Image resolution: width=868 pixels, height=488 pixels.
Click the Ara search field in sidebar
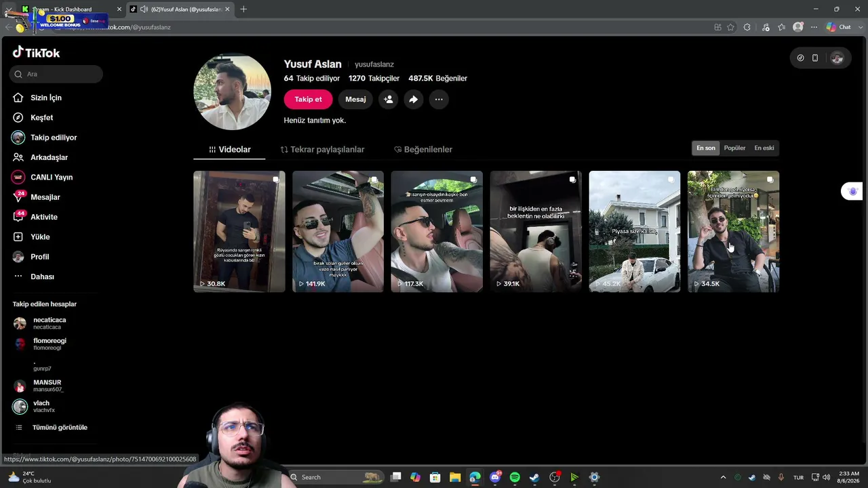[x=56, y=74]
